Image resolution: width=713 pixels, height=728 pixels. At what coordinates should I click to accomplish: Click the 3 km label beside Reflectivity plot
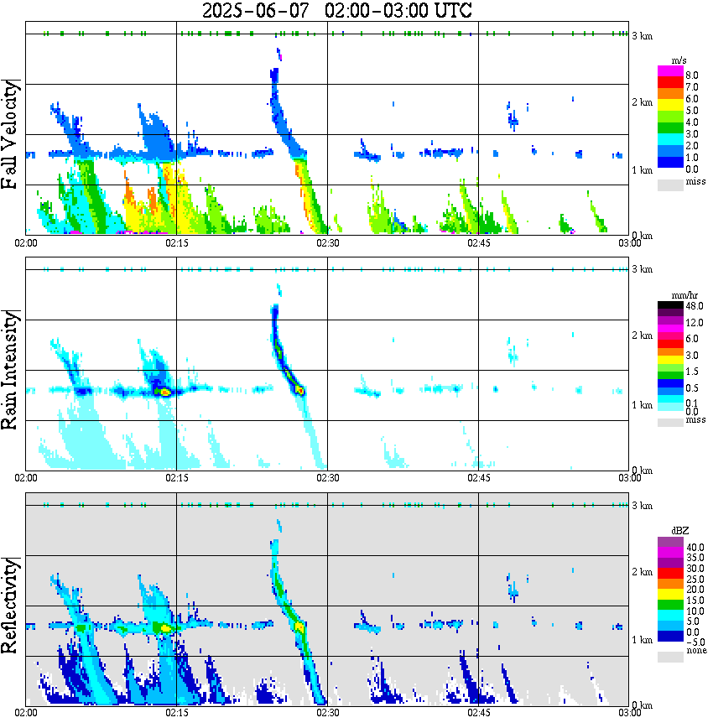tap(643, 506)
